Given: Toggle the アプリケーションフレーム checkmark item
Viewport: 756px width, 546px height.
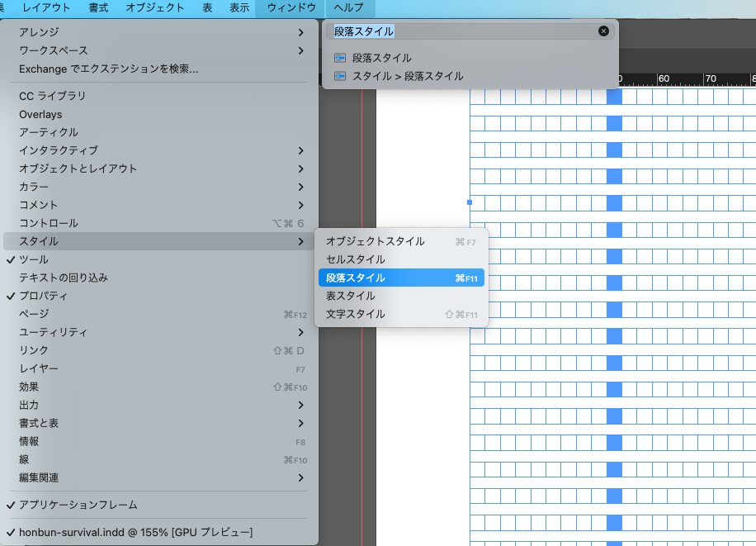Looking at the screenshot, I should [x=161, y=505].
